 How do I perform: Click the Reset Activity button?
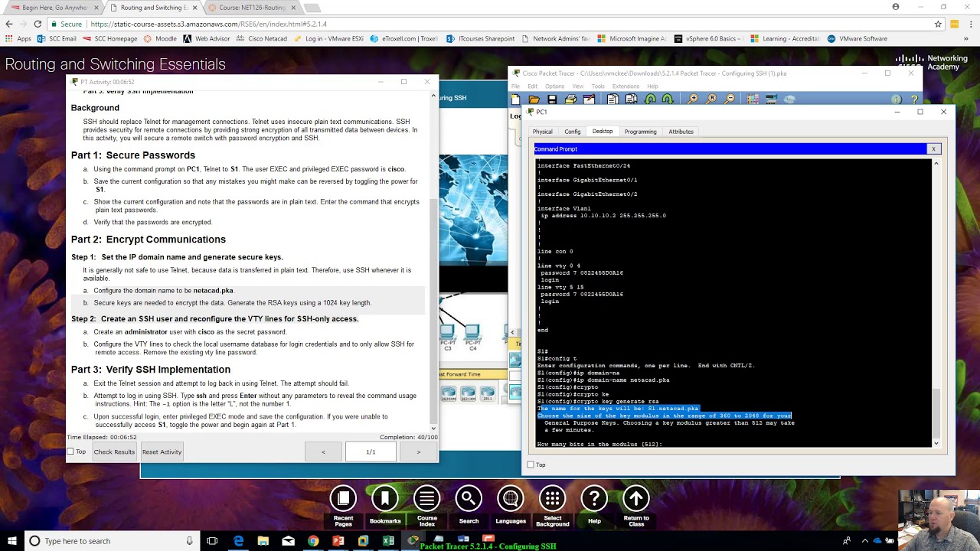pos(162,452)
